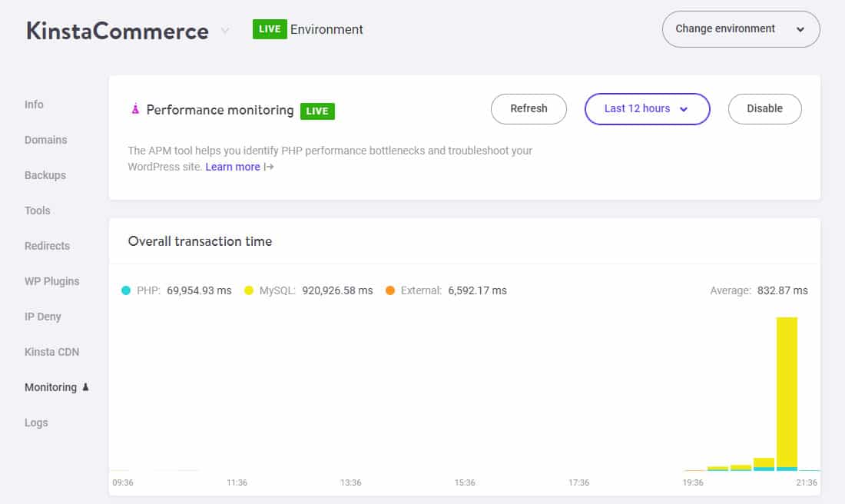Open the Learn more link

tap(233, 167)
